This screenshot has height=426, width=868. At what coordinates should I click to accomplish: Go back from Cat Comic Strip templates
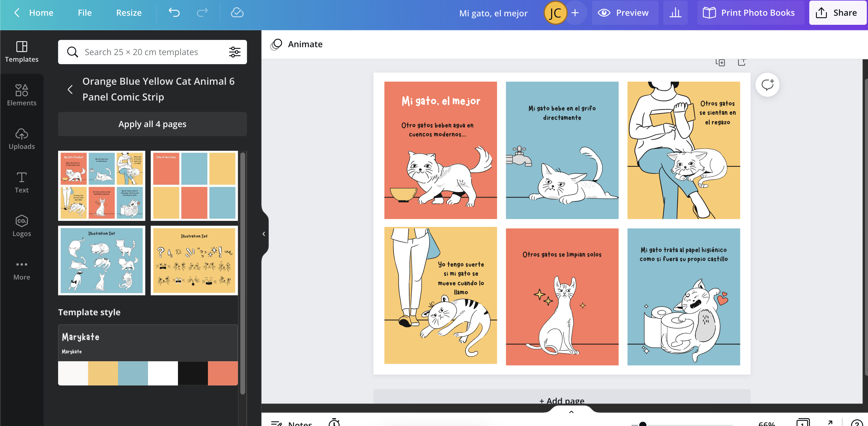70,89
